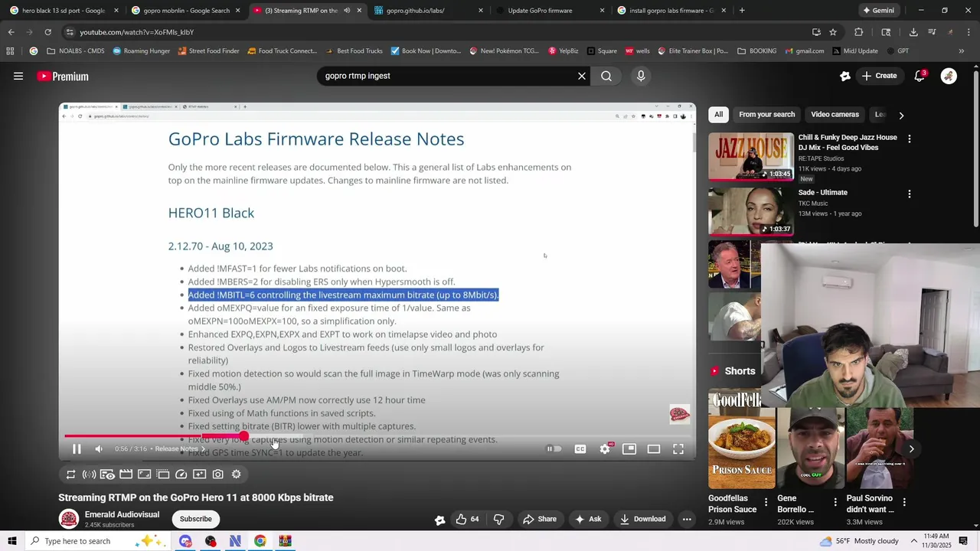Open options for Paul Sorvino short
The width and height of the screenshot is (980, 551).
coord(904,503)
